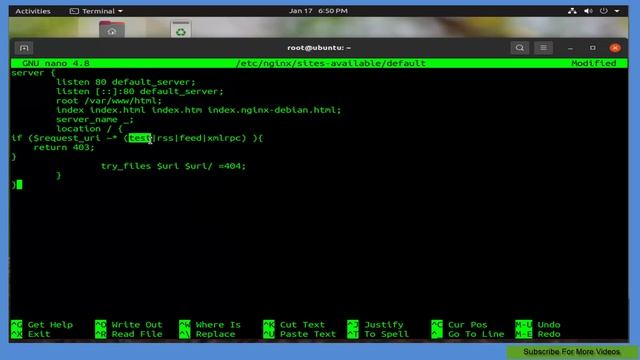
Task: Click the 'Redo' shortcut
Action: 538,334
